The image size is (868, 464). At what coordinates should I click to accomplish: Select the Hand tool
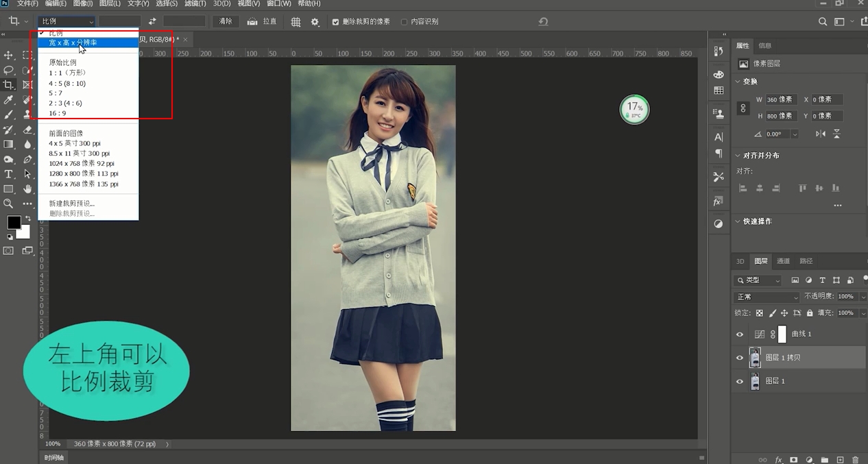click(27, 189)
